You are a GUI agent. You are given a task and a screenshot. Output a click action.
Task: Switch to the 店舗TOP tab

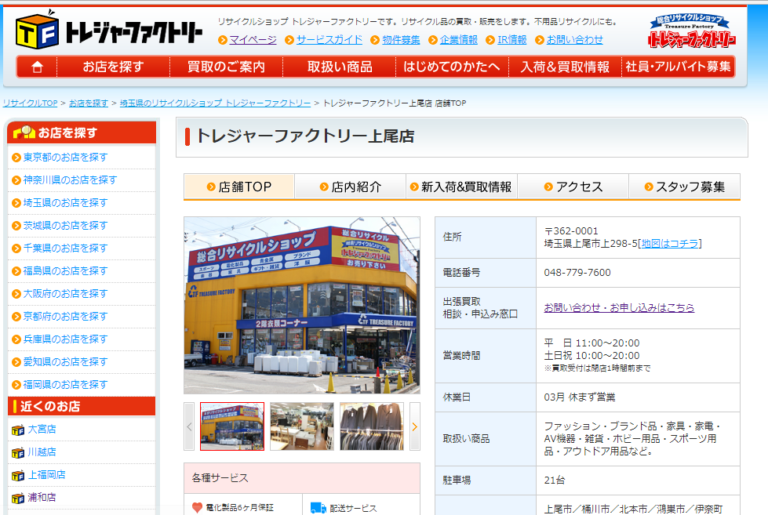pos(239,187)
